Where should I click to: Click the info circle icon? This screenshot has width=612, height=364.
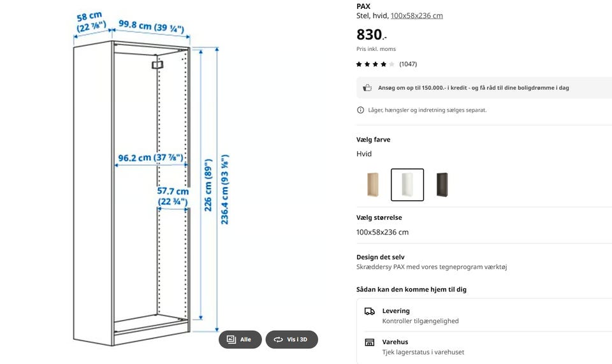[x=360, y=110]
